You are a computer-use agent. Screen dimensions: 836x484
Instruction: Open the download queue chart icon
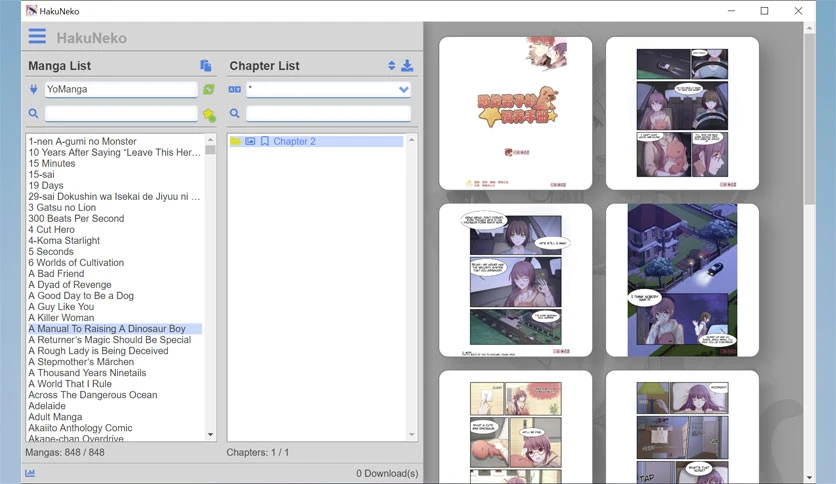(x=30, y=473)
